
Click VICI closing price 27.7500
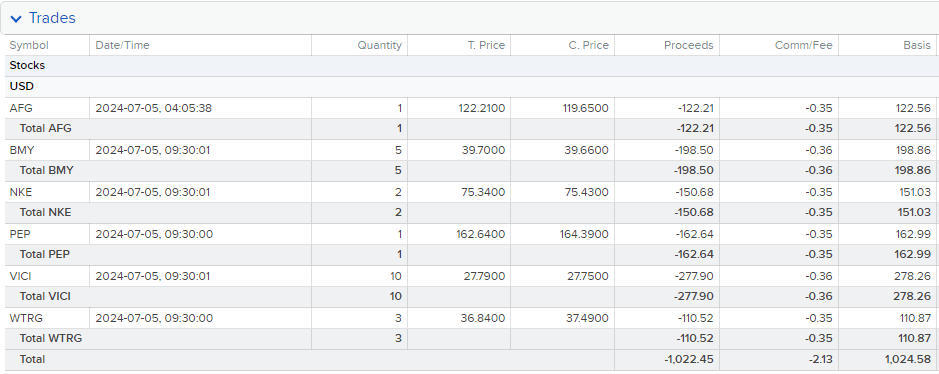(x=589, y=276)
